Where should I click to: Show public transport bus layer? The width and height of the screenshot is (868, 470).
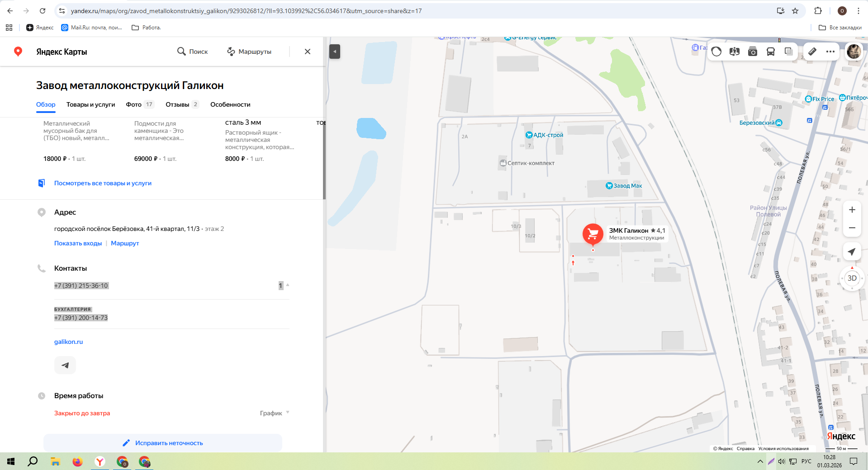pyautogui.click(x=771, y=52)
